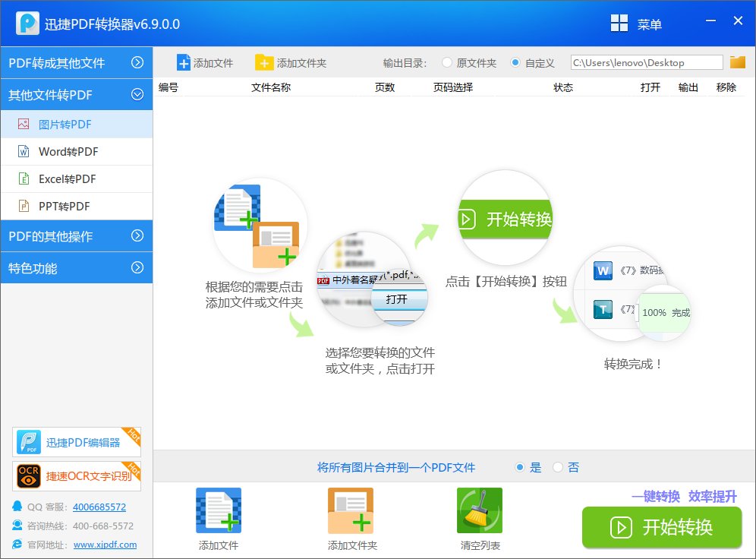Click the 迅捷PDF编辑器 logo icon
Viewport: 756px width, 559px height.
28,442
